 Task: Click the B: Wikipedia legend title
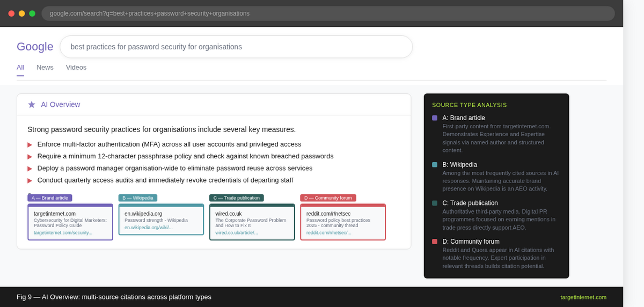point(460,165)
